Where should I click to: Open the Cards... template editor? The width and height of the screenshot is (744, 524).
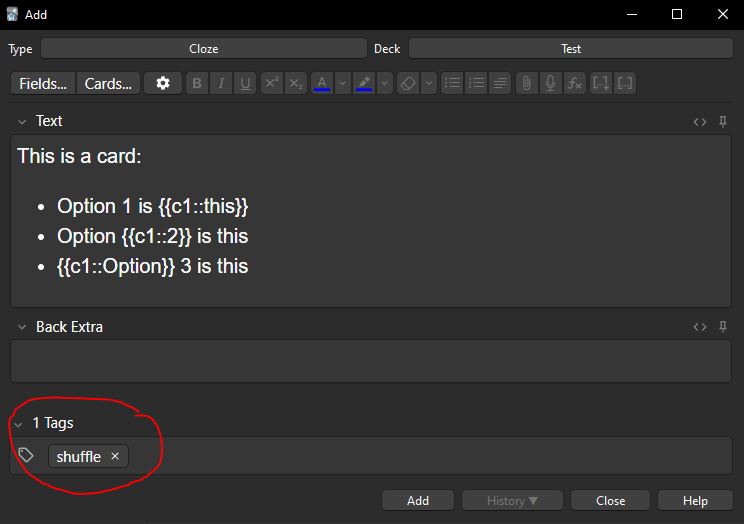108,84
